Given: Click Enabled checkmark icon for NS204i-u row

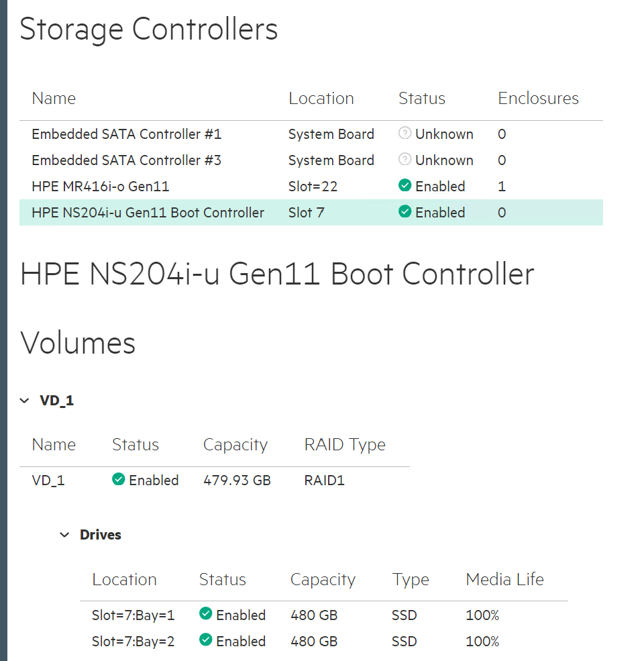Looking at the screenshot, I should click(405, 211).
